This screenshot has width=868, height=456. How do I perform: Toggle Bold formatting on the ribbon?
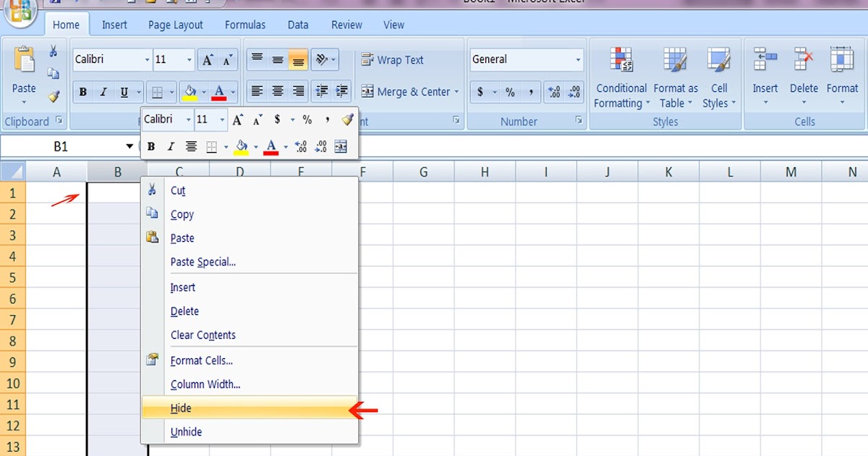(82, 91)
